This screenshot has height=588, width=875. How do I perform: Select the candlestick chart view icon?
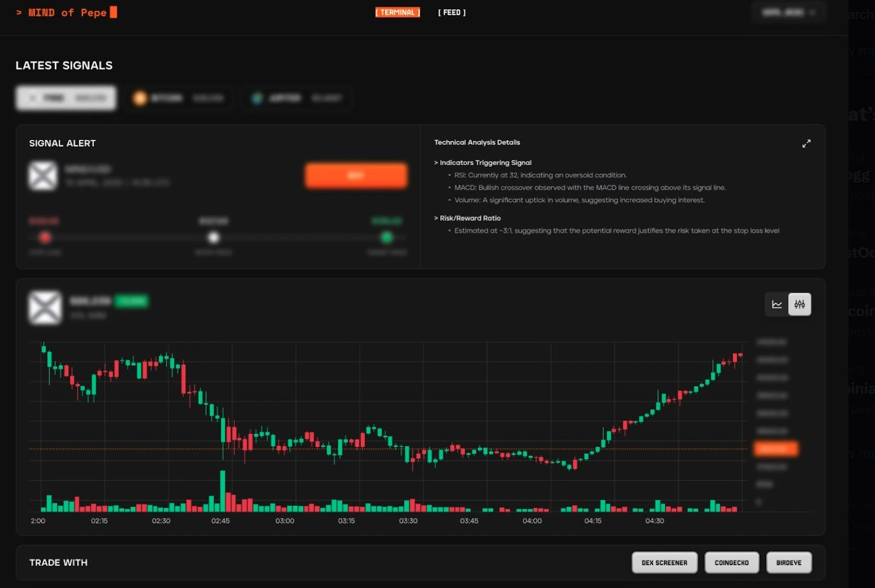point(800,305)
